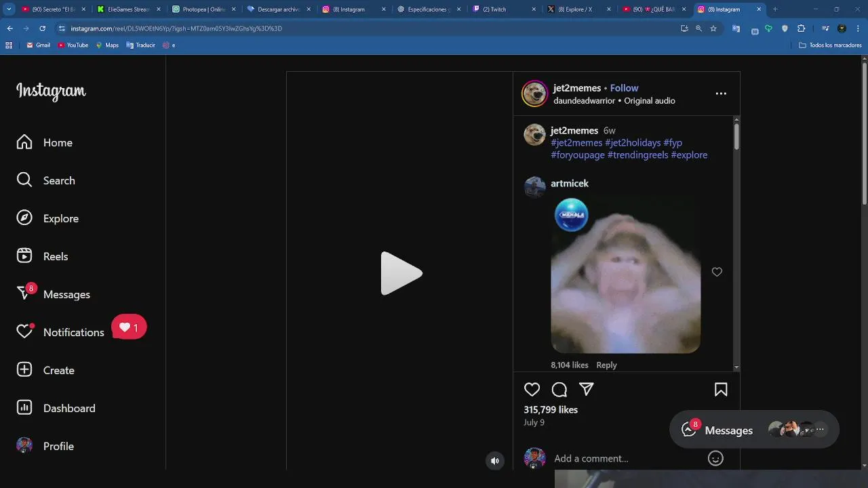Image resolution: width=868 pixels, height=488 pixels.
Task: Open the emoji picker in the comment box
Action: pos(715,458)
